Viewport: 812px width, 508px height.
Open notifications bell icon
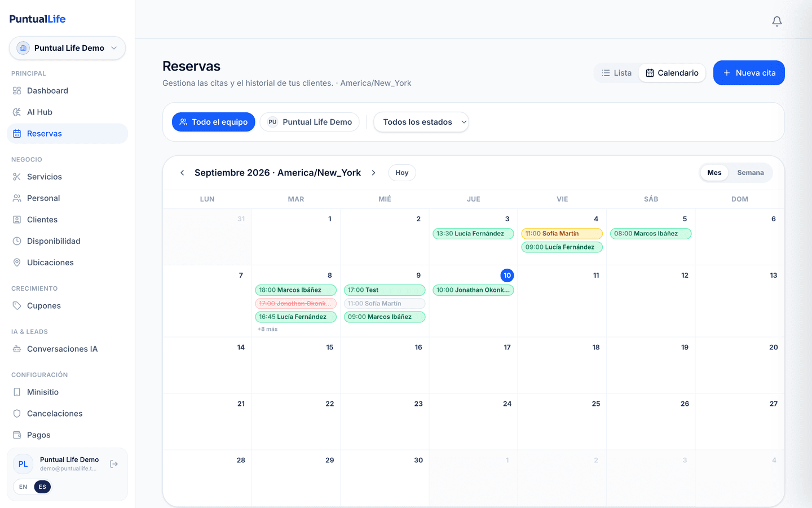[x=777, y=21]
